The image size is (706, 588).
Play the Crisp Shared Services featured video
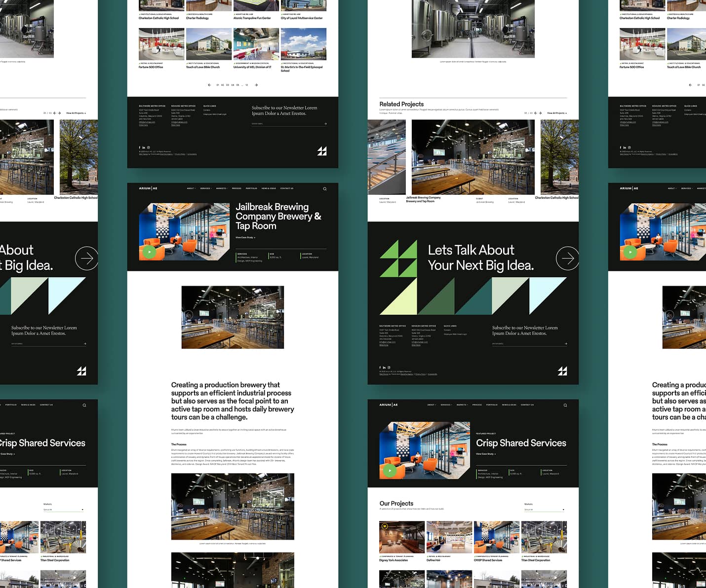(390, 471)
